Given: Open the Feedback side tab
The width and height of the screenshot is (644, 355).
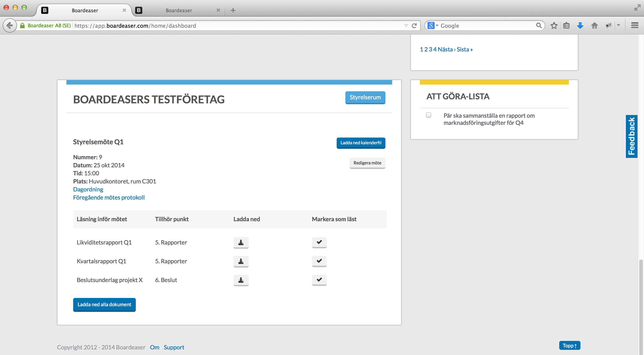Looking at the screenshot, I should coord(631,136).
